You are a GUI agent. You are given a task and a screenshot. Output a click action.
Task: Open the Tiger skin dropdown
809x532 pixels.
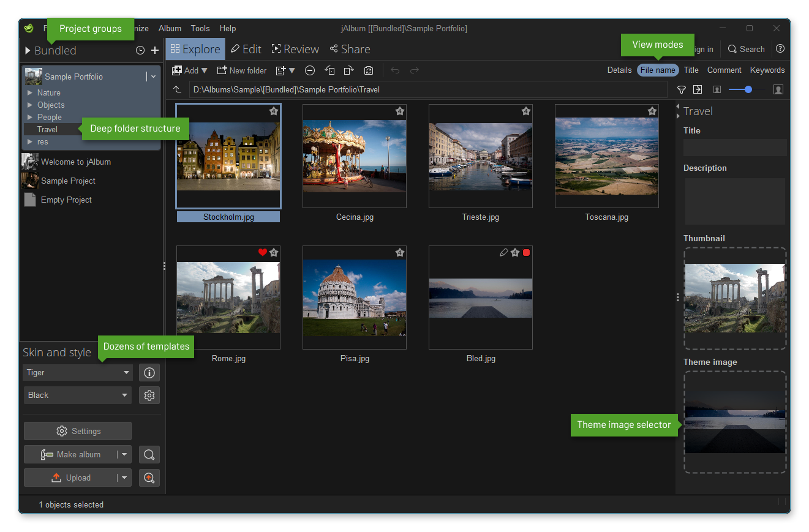77,372
